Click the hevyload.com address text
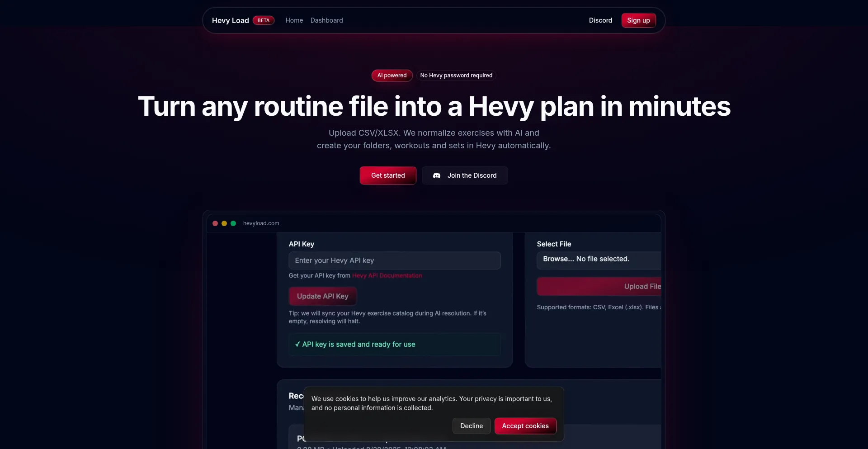Viewport: 868px width, 449px height. pyautogui.click(x=261, y=223)
